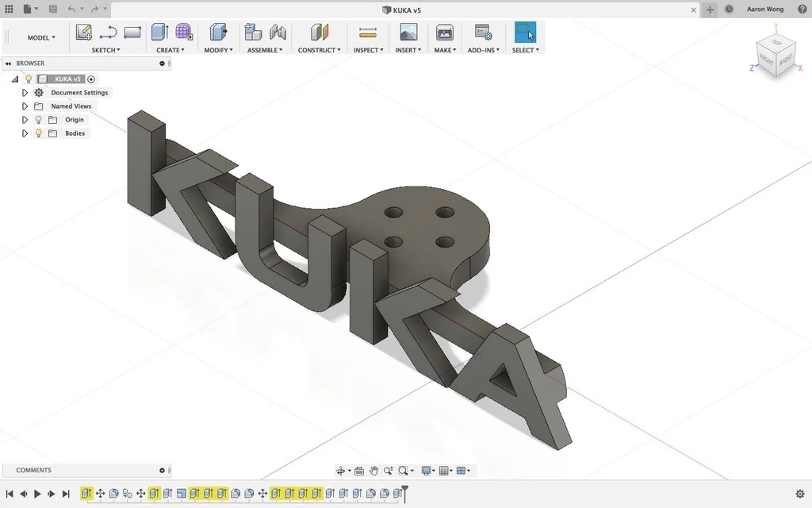Click the File document icon
The width and height of the screenshot is (812, 508).
(x=27, y=9)
